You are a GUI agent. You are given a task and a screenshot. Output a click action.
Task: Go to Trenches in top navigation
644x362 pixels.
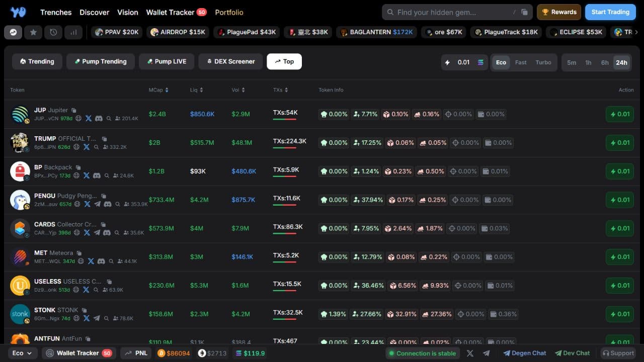(56, 12)
